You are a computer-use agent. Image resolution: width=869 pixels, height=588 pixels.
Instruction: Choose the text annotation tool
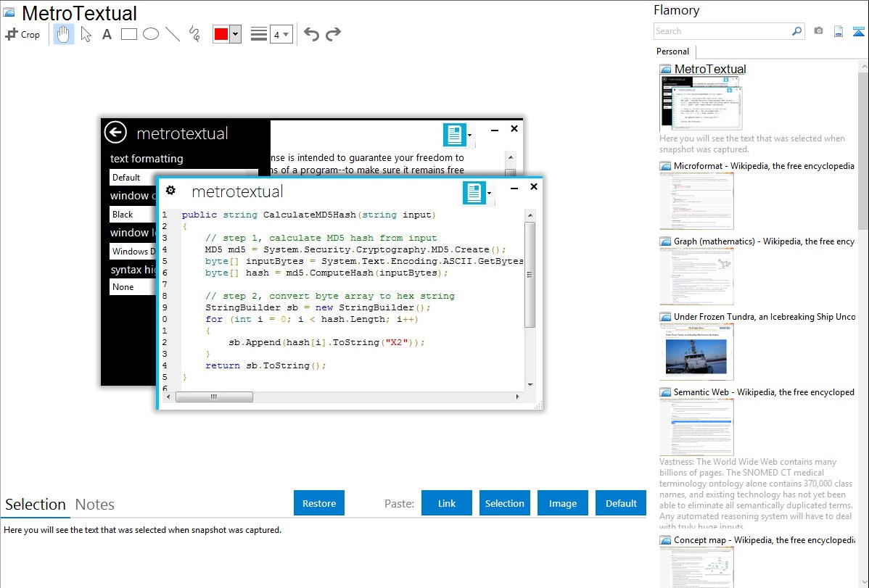(107, 34)
